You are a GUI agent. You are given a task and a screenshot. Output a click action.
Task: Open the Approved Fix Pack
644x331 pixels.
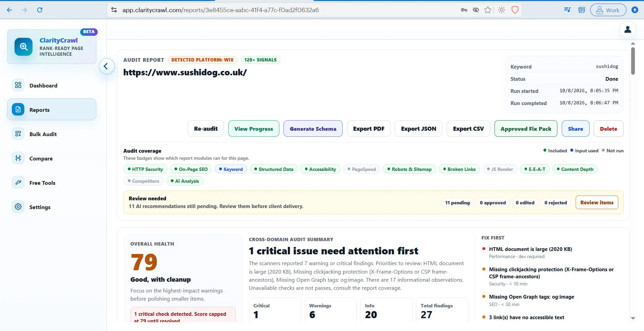click(526, 129)
